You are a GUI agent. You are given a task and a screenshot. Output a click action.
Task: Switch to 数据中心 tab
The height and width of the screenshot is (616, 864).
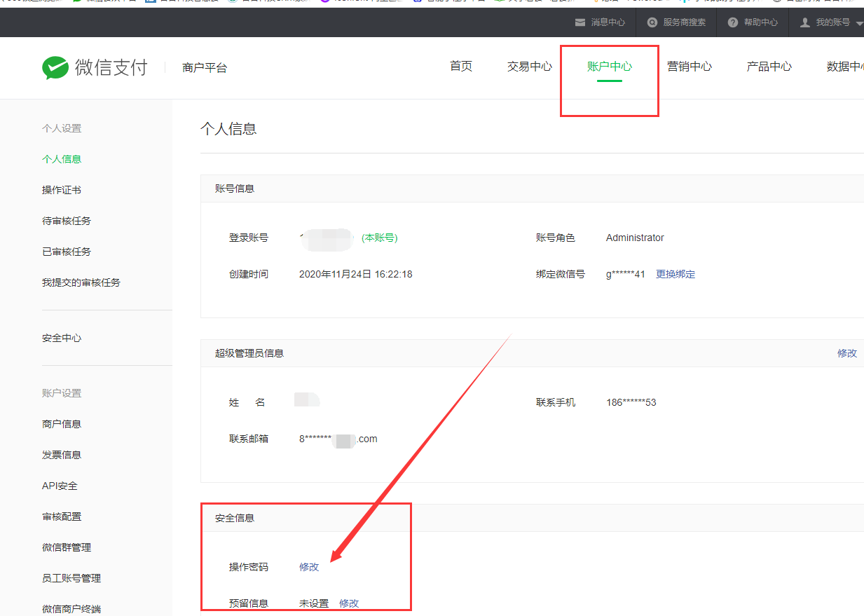click(845, 67)
